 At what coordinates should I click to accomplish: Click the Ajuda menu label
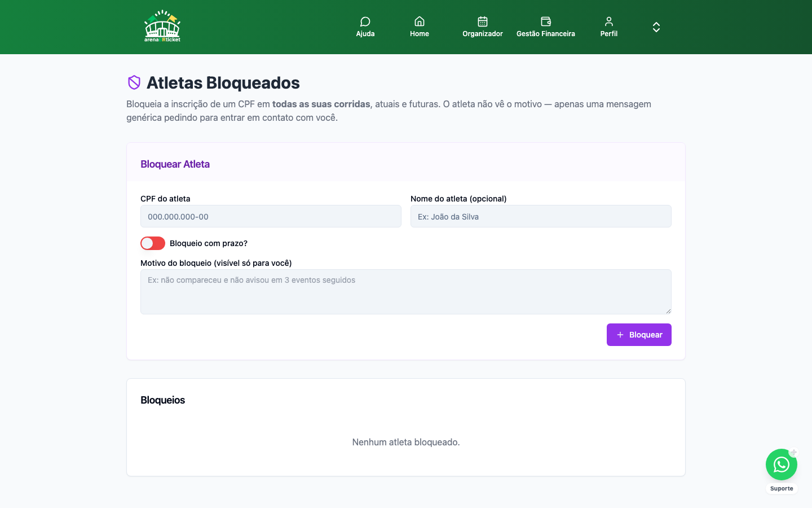(x=365, y=34)
